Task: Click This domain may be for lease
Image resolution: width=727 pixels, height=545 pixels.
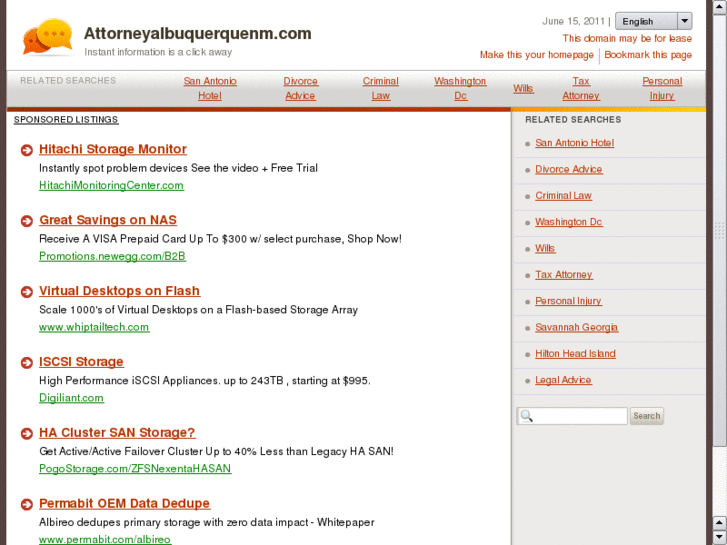Action: coord(627,38)
